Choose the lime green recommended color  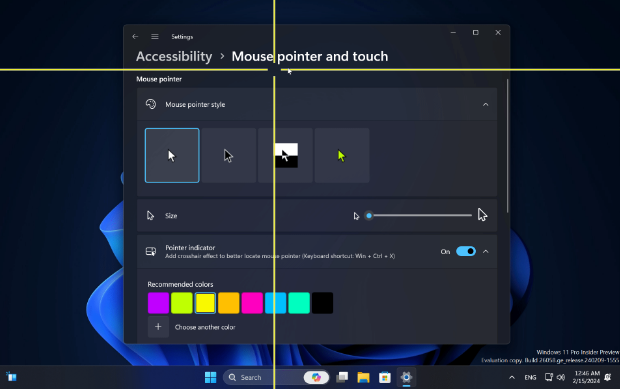pyautogui.click(x=181, y=303)
